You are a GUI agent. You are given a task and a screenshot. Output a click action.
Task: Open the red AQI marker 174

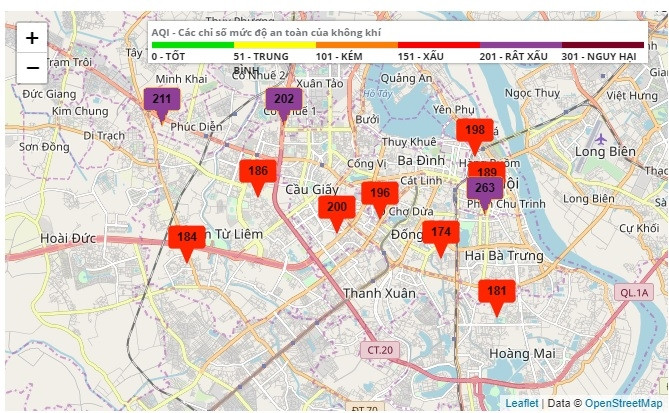click(x=440, y=233)
